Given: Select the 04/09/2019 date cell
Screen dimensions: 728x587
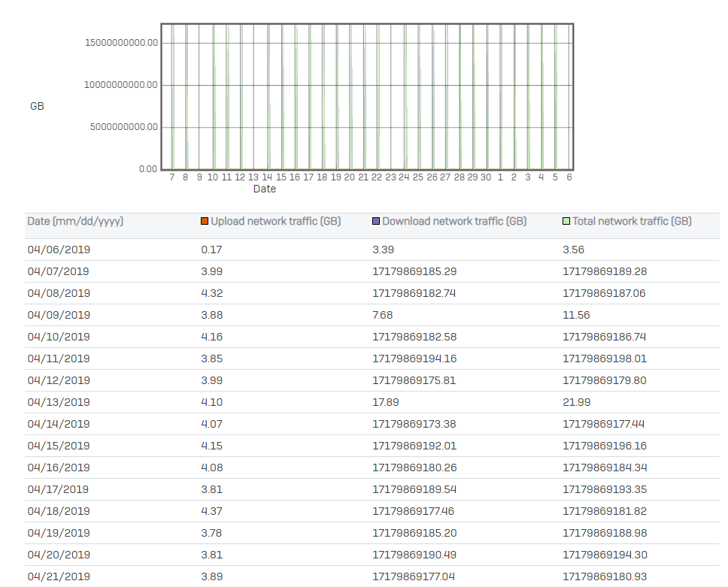Looking at the screenshot, I should click(x=59, y=315).
